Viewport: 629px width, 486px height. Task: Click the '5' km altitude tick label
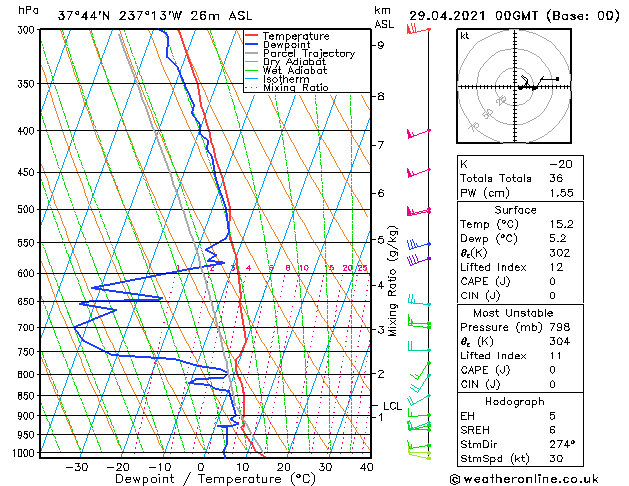point(381,240)
